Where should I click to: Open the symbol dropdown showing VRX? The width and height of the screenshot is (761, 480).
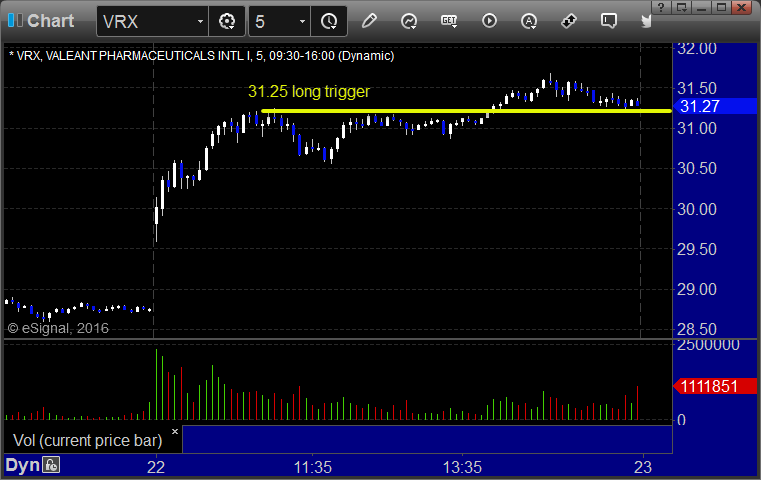152,21
